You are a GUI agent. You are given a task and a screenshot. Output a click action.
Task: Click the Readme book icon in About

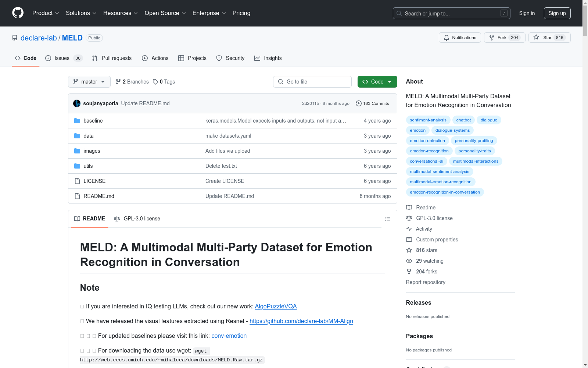pyautogui.click(x=409, y=208)
